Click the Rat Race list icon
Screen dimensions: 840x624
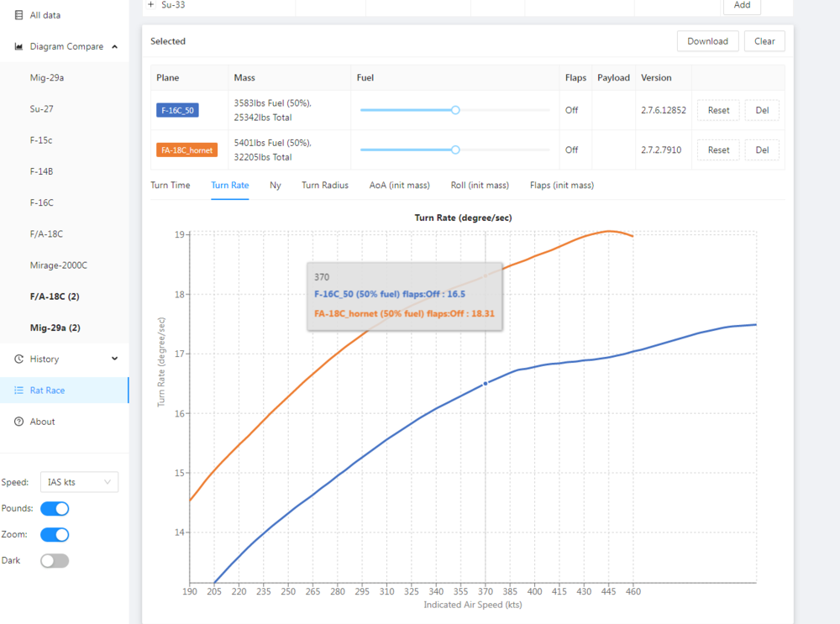point(19,391)
